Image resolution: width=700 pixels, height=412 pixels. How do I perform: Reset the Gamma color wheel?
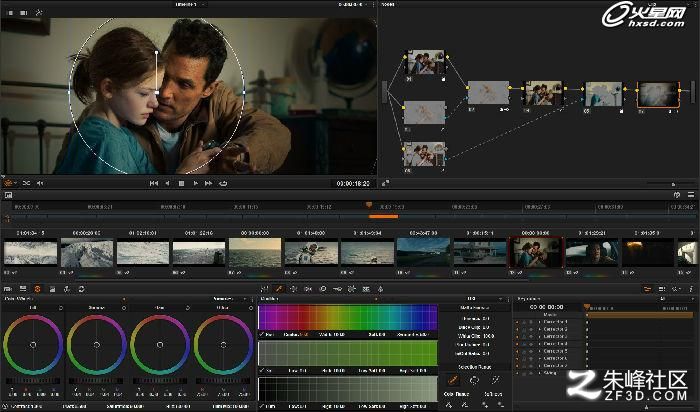point(124,308)
